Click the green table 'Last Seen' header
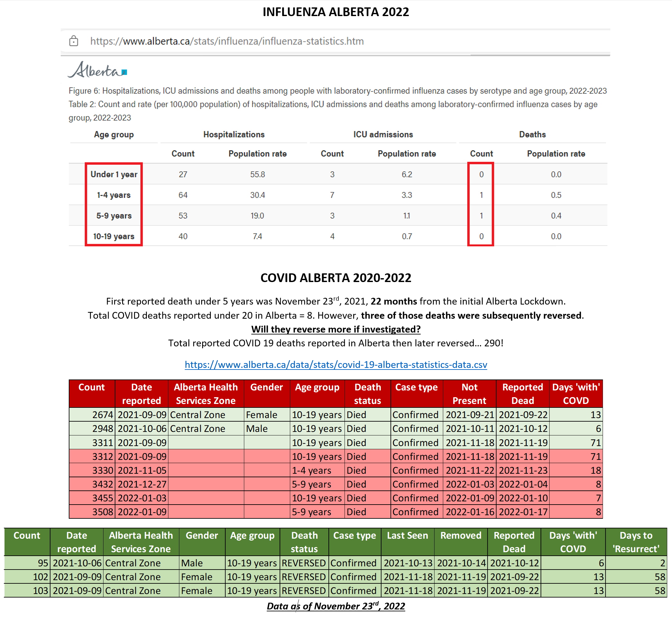 [x=408, y=542]
